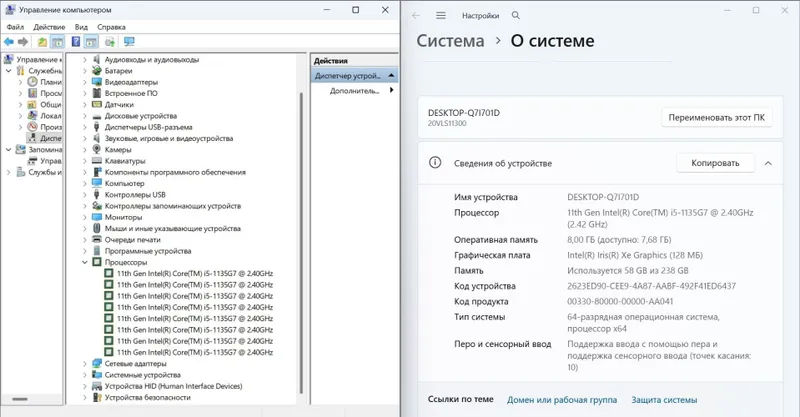Viewport: 800px width, 417px height.
Task: Select the Мониторы device icon
Action: [x=97, y=217]
